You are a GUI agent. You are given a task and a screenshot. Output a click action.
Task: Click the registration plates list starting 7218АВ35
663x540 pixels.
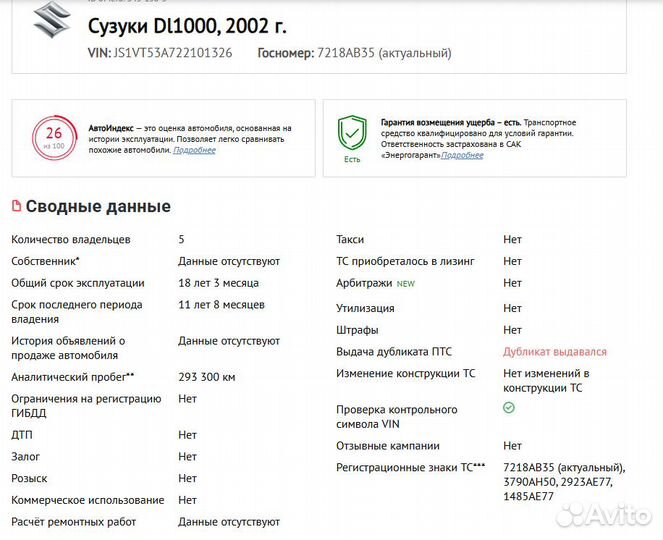tap(564, 482)
